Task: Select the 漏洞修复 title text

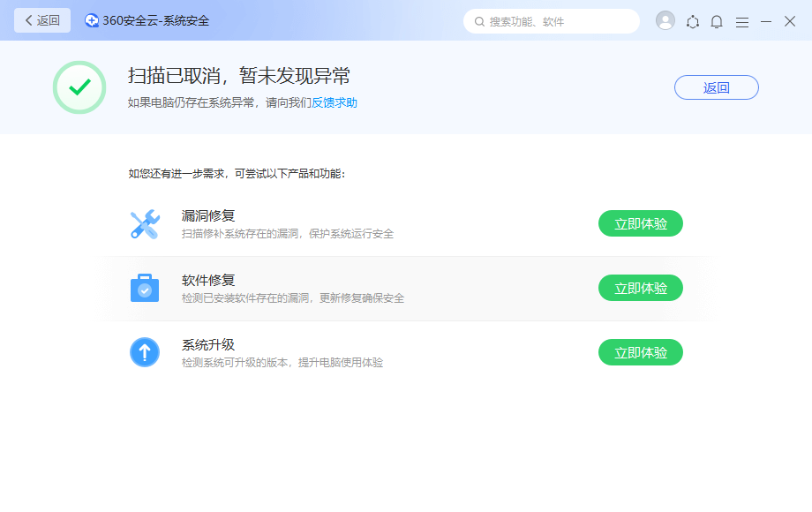Action: (208, 215)
